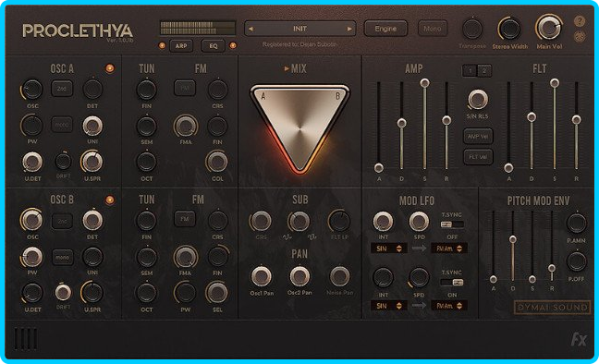Select the previous preset arrow
599x364 pixels.
(x=251, y=29)
